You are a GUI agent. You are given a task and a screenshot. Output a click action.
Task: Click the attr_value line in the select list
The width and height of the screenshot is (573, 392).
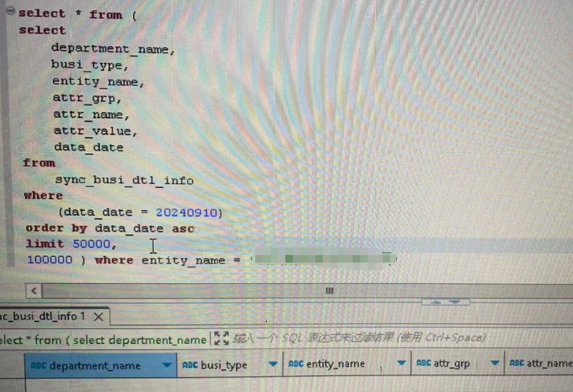95,131
